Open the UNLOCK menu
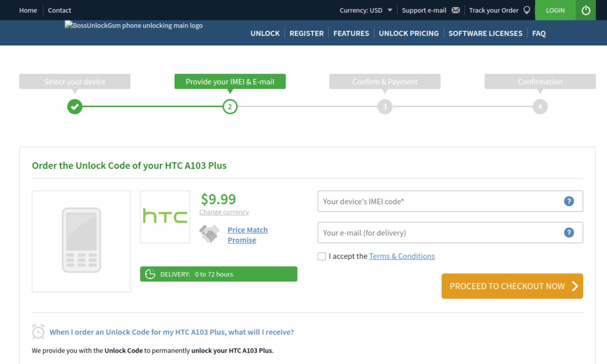607x364 pixels. (x=265, y=33)
